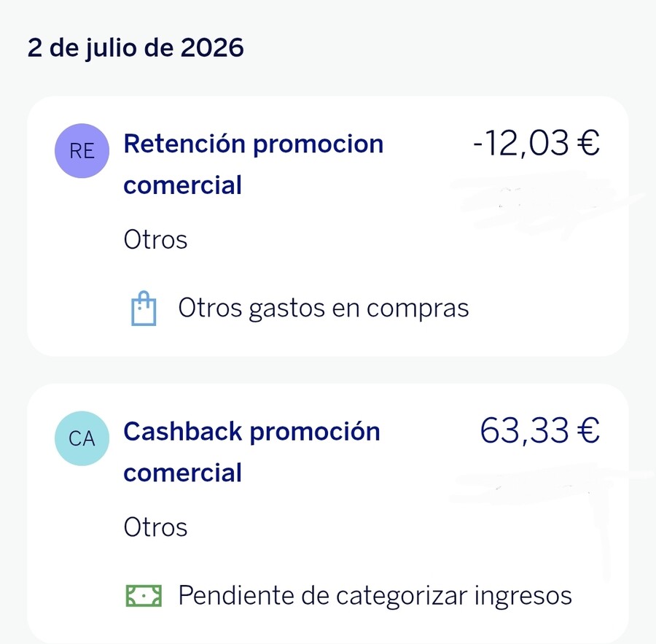The width and height of the screenshot is (656, 644).
Task: Tap Pendiente de categorizar ingresos label
Action: tap(375, 595)
